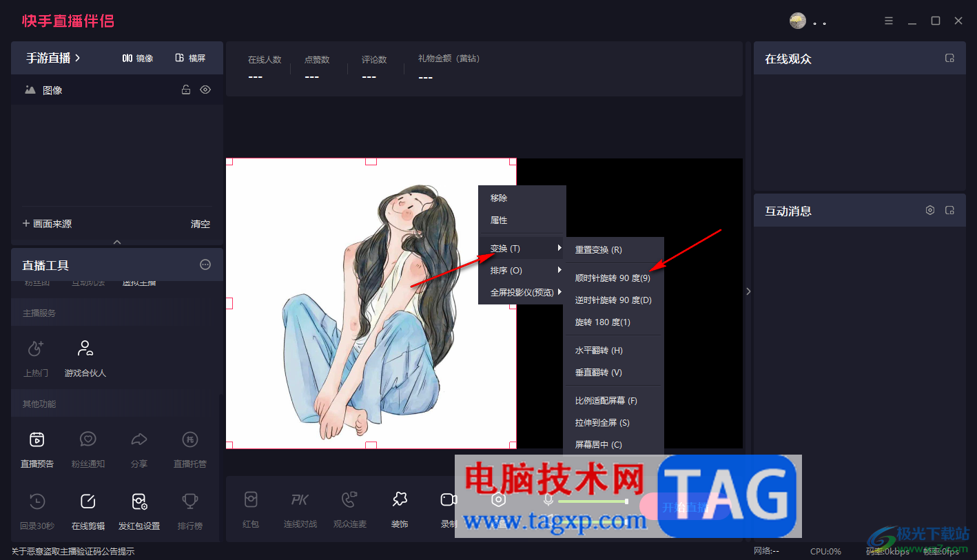Expand the 全屏投影仪(预览) submenu
Viewport: 977px width, 560px height.
[522, 292]
